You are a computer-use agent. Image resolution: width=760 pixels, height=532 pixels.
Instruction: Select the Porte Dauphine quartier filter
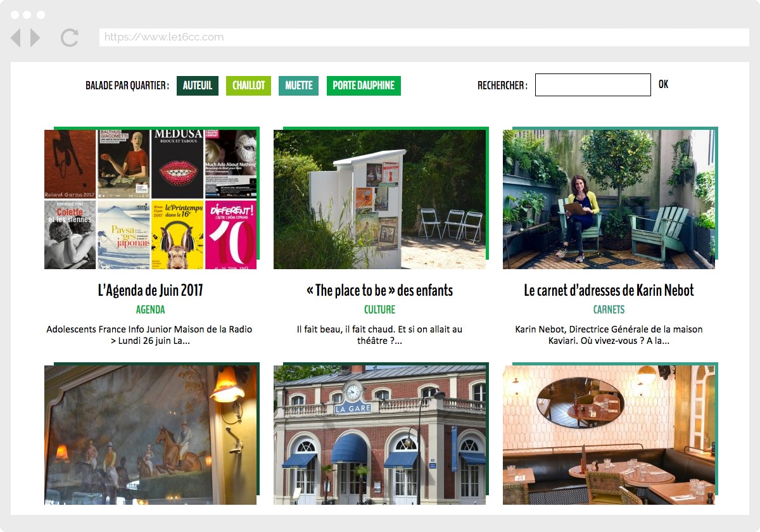click(x=364, y=85)
